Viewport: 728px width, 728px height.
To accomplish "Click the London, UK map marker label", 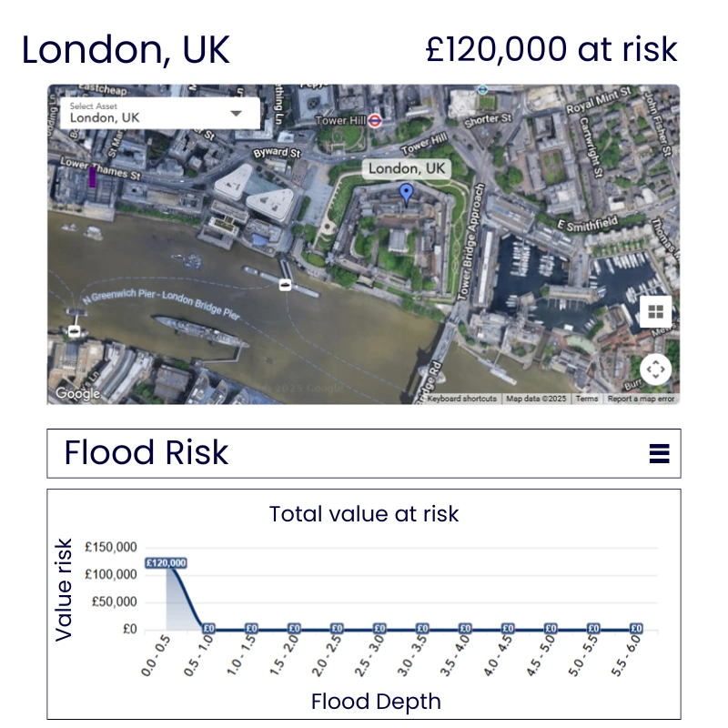I will point(407,169).
